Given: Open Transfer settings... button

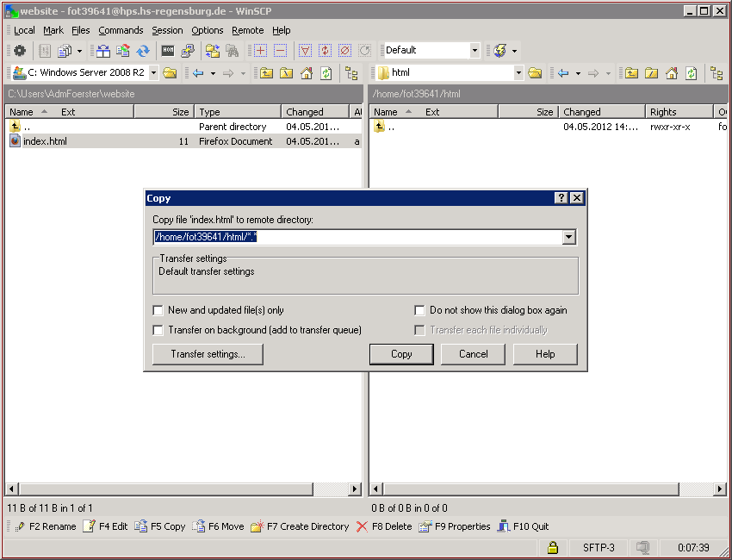Looking at the screenshot, I should (x=208, y=354).
